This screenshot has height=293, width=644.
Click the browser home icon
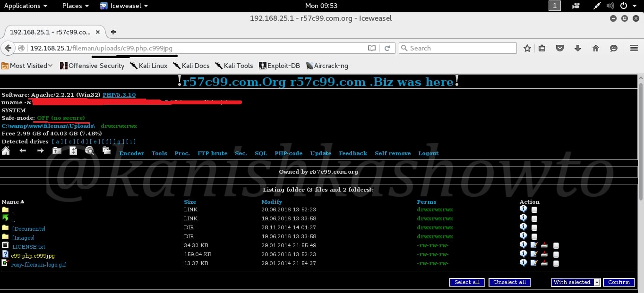(x=596, y=48)
